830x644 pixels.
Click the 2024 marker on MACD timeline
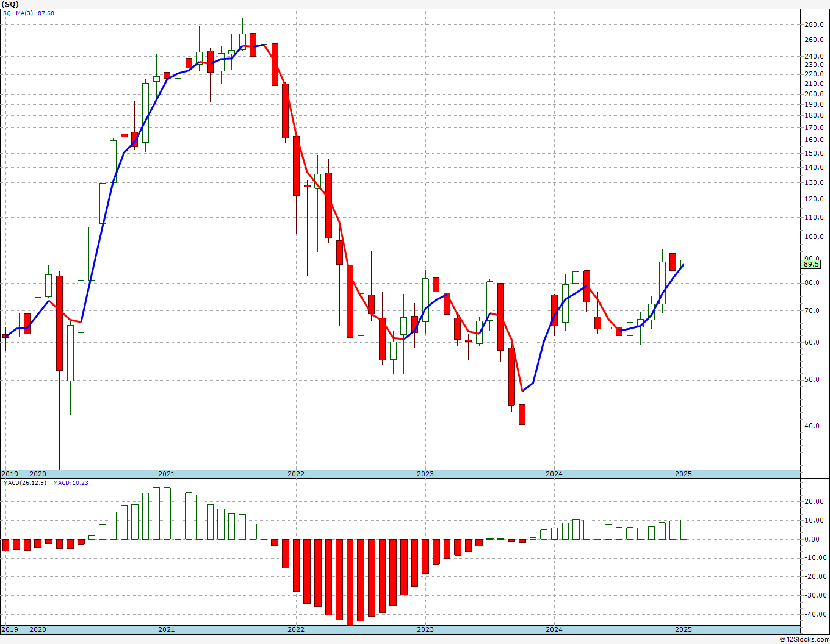554,629
